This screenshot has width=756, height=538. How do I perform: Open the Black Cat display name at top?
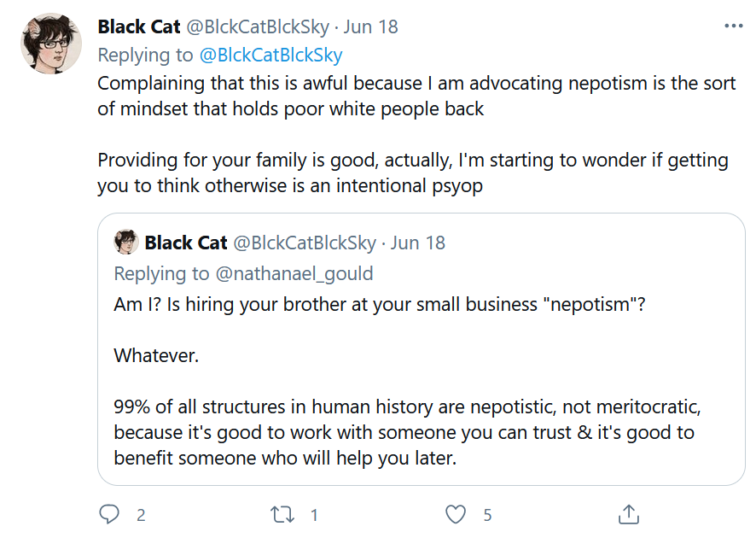pyautogui.click(x=139, y=27)
